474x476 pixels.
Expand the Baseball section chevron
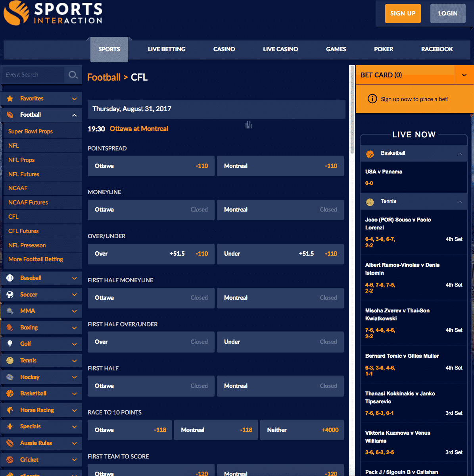point(74,278)
